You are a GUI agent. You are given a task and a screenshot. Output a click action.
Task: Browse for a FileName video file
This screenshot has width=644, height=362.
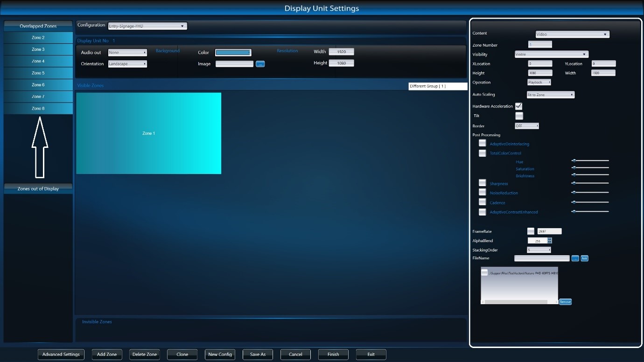[x=575, y=258]
